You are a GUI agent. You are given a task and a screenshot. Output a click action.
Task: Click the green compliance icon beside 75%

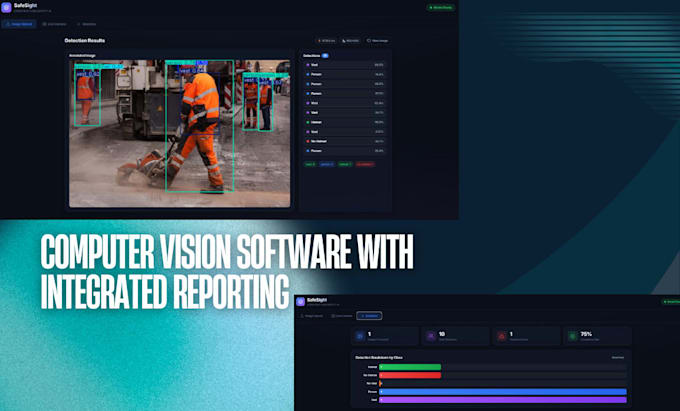pos(573,336)
